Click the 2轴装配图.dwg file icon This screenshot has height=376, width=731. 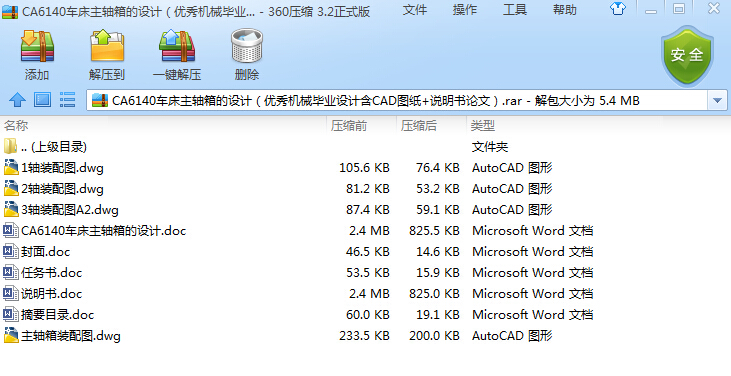(x=11, y=188)
